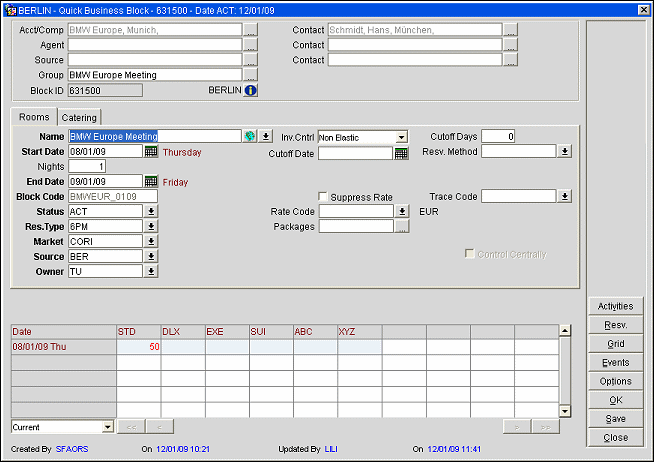Select the Rooms tab
Viewport: 654px width, 462px height.
tap(34, 117)
